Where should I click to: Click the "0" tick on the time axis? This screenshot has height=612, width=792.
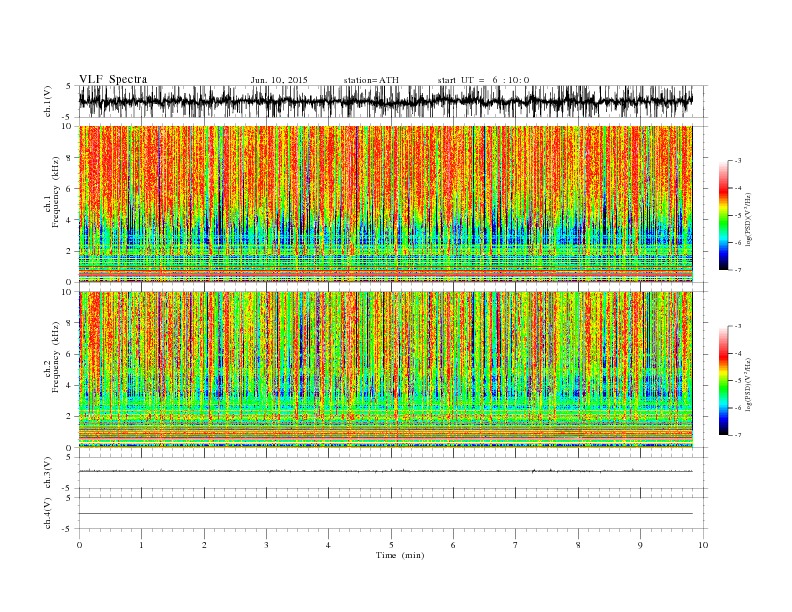pyautogui.click(x=79, y=545)
